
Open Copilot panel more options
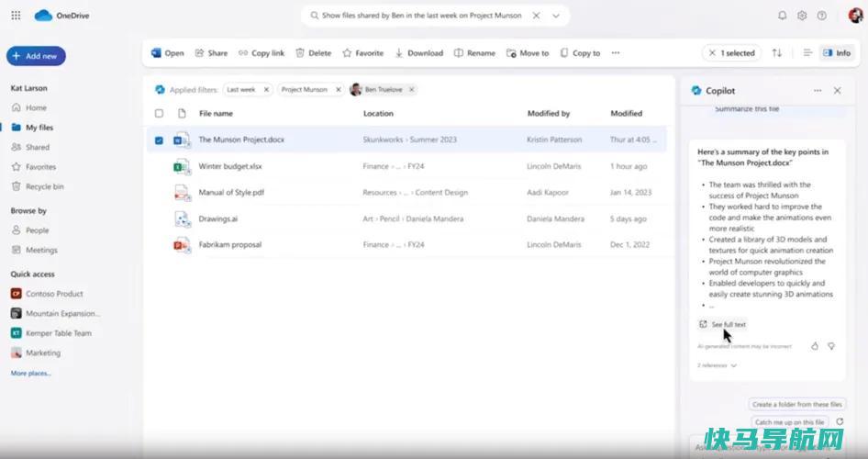(x=818, y=91)
